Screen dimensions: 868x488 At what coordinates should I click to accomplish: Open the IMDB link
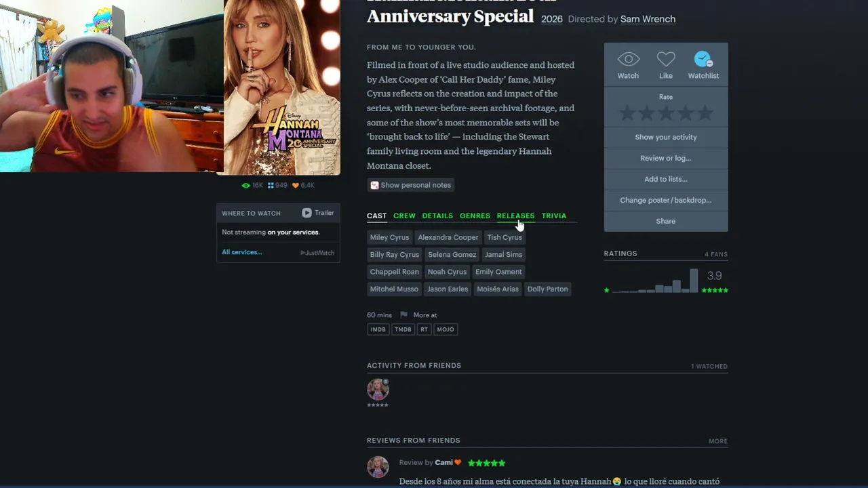tap(378, 329)
